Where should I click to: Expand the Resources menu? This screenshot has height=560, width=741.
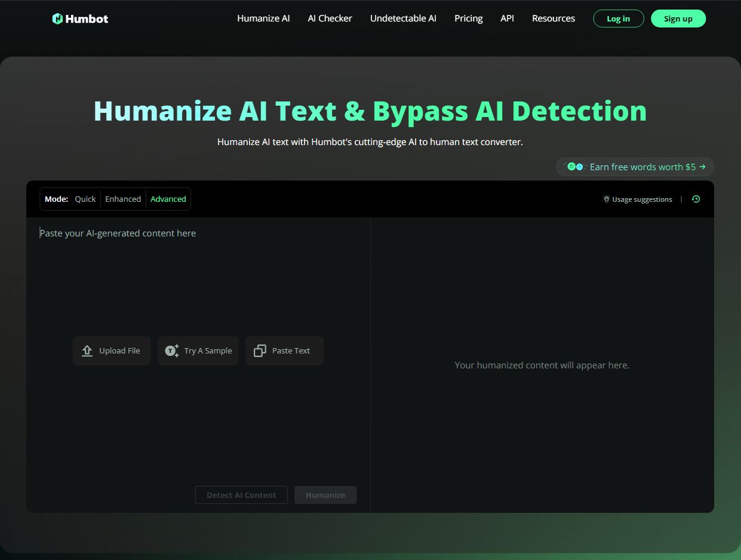(553, 19)
